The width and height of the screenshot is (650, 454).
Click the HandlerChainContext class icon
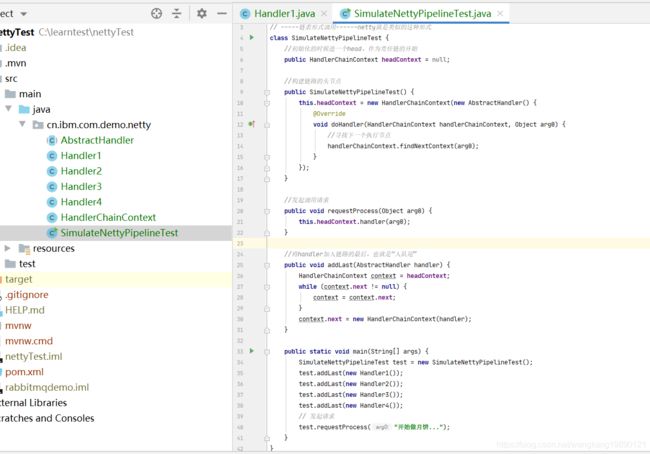(x=52, y=218)
